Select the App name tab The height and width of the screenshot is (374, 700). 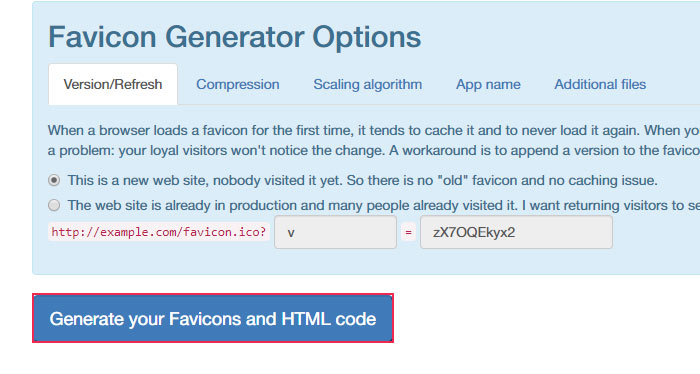[488, 84]
